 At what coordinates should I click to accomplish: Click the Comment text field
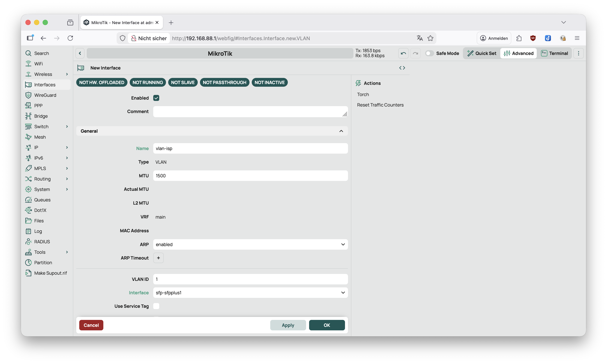tap(250, 112)
